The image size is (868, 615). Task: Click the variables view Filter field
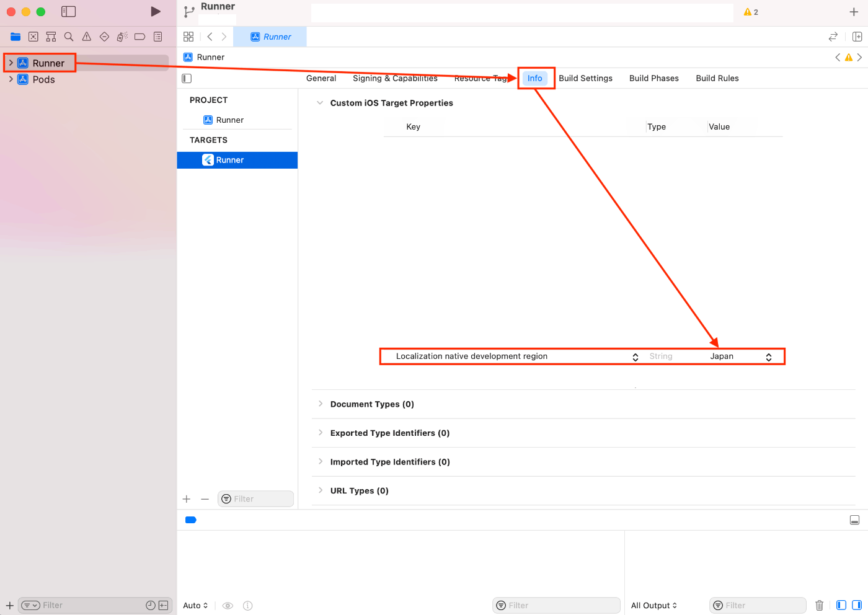556,606
